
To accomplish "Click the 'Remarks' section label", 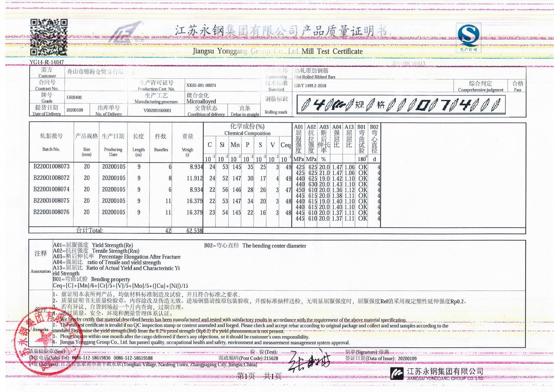I will (41, 330).
